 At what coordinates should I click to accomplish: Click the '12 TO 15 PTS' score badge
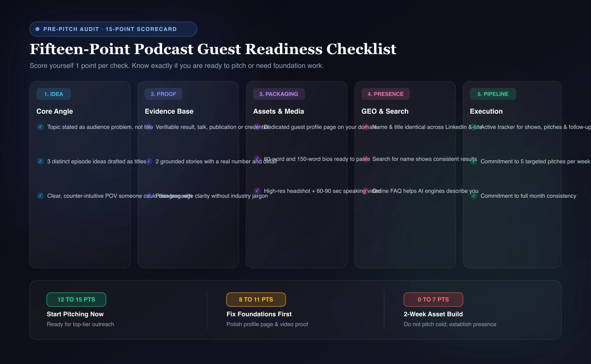tap(76, 300)
